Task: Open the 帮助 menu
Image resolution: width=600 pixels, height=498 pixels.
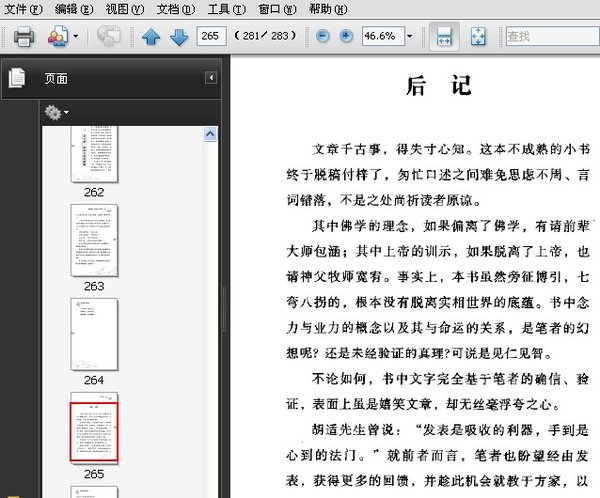Action: pos(328,8)
